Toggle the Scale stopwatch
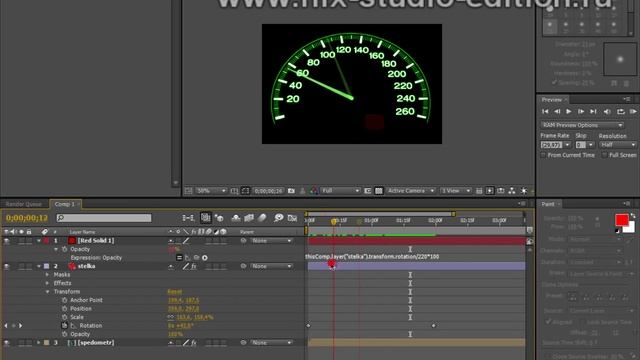 (64, 317)
